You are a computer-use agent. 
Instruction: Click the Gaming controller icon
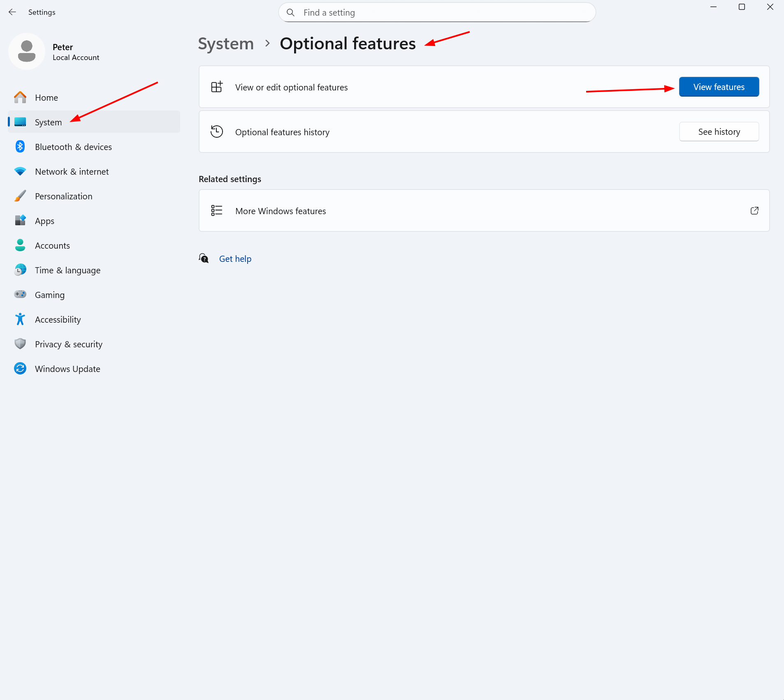[x=20, y=294]
